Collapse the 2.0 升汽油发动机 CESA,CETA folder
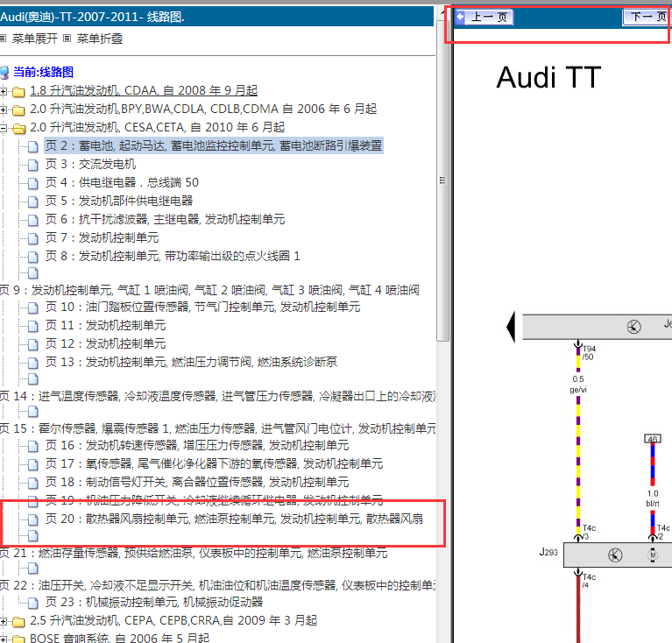 (4, 128)
